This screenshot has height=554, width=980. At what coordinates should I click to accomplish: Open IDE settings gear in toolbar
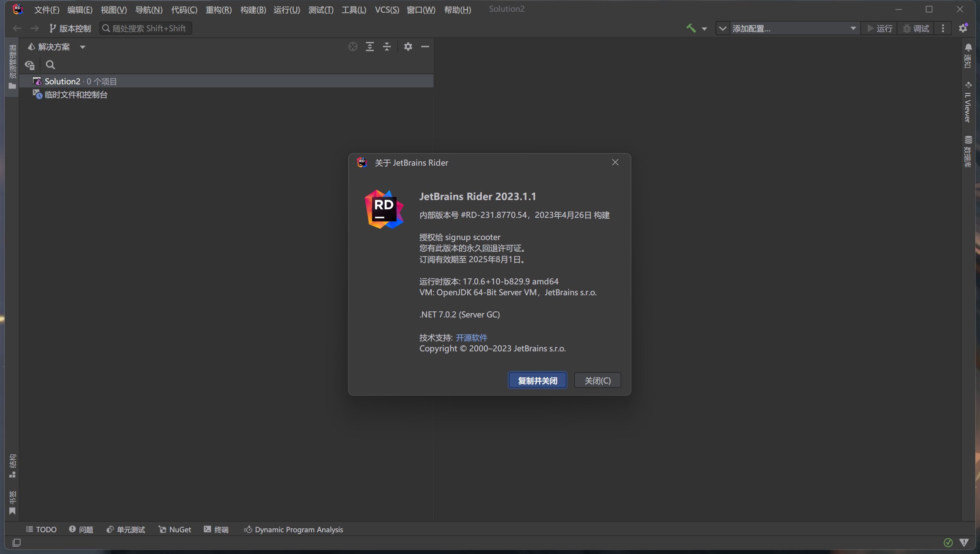(x=963, y=28)
